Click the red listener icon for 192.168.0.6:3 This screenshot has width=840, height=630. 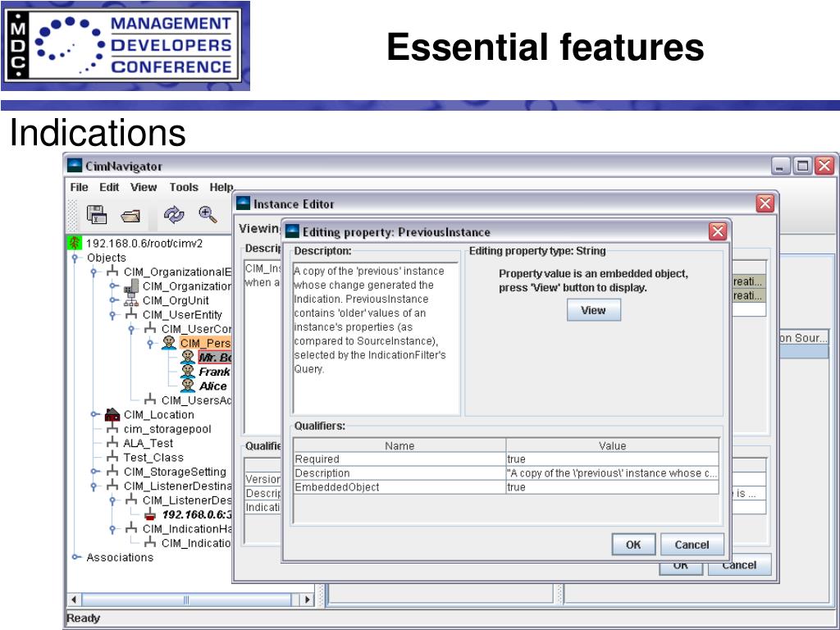pos(150,515)
